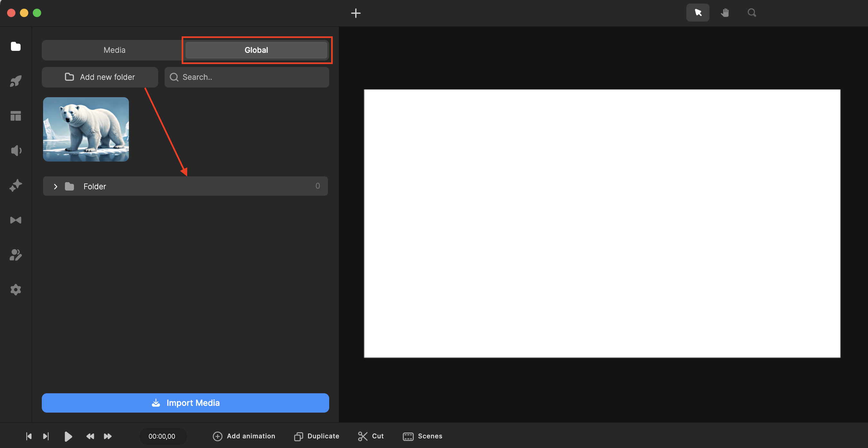Viewport: 868px width, 448px height.
Task: Open the transitions bowtie sidebar panel
Action: tap(15, 220)
